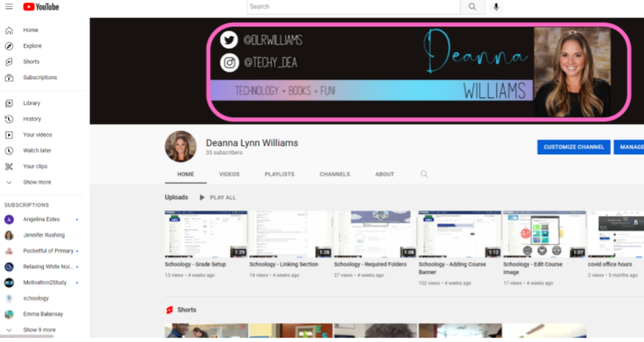
Task: Click the horizontal scrollbar under the sidebar
Action: pyautogui.click(x=26, y=337)
